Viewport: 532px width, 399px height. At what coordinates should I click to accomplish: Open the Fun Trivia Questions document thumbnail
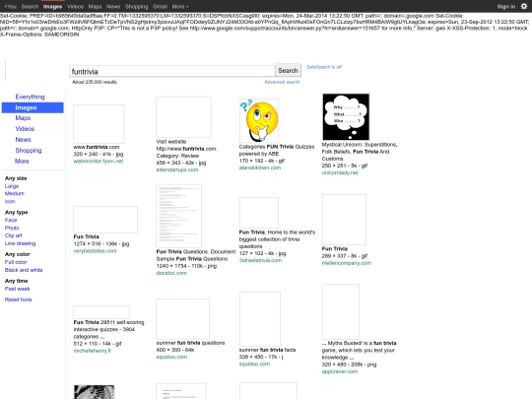click(x=178, y=216)
